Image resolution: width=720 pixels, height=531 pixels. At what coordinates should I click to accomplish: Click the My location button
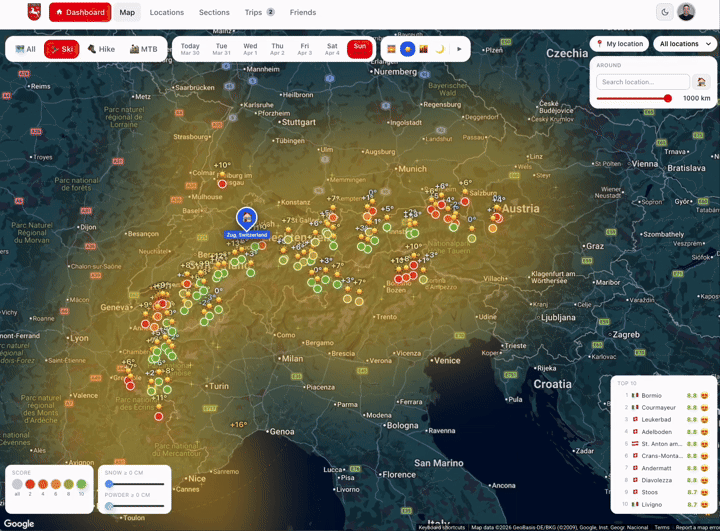(619, 44)
